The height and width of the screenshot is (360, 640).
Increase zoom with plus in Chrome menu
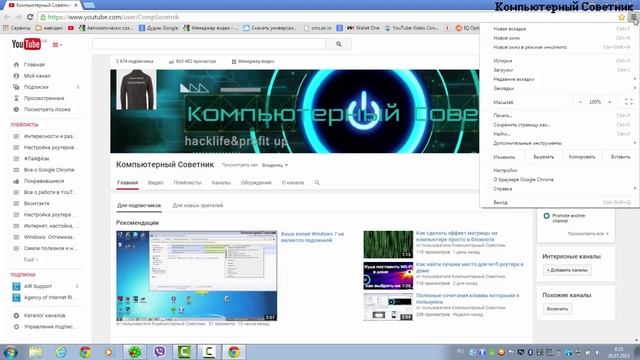click(610, 102)
